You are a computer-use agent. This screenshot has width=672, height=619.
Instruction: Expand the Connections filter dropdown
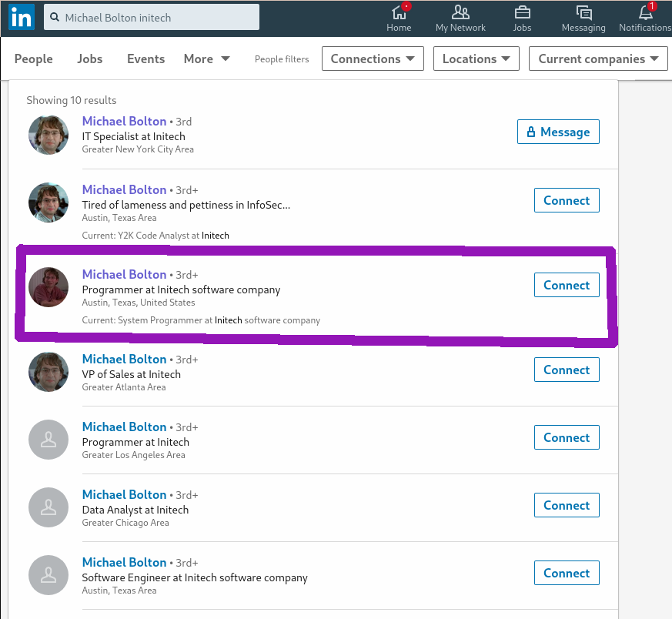[373, 59]
